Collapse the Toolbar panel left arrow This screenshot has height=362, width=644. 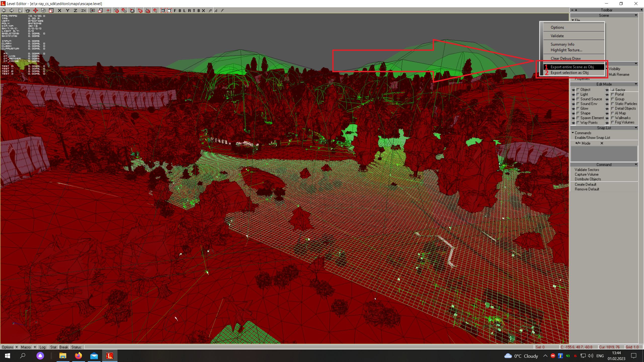point(641,10)
